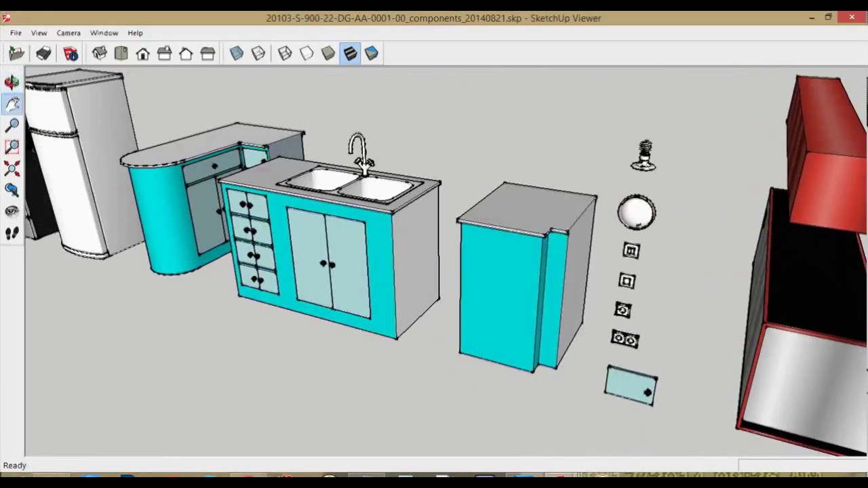Switch to the Front standard view
868x488 pixels.
(142, 54)
